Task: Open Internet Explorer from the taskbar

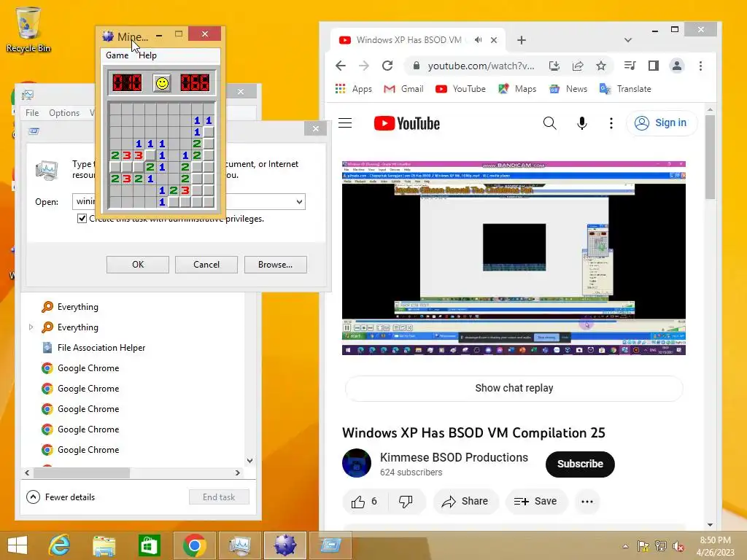Action: (60, 545)
